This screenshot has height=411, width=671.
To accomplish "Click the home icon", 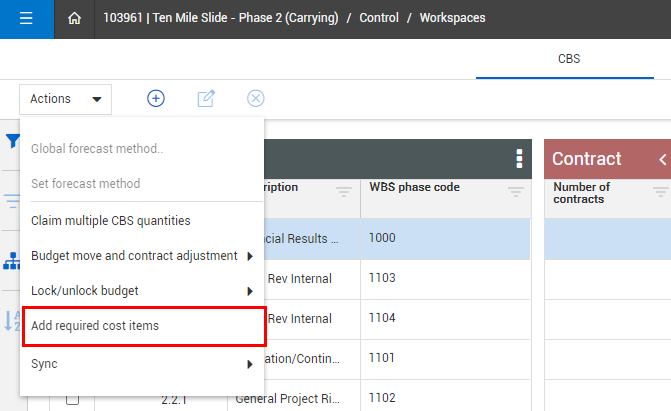I will [x=73, y=19].
